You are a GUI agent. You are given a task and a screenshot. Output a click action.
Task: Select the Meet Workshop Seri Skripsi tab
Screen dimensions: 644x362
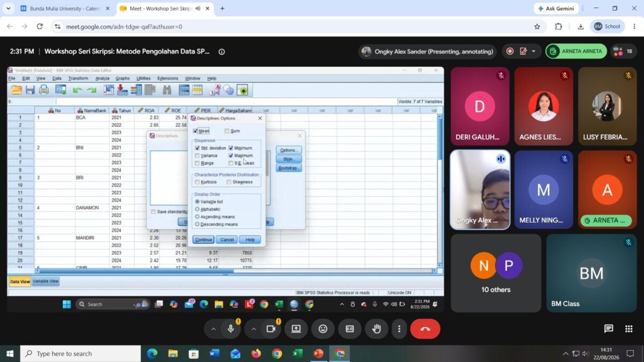coord(164,9)
